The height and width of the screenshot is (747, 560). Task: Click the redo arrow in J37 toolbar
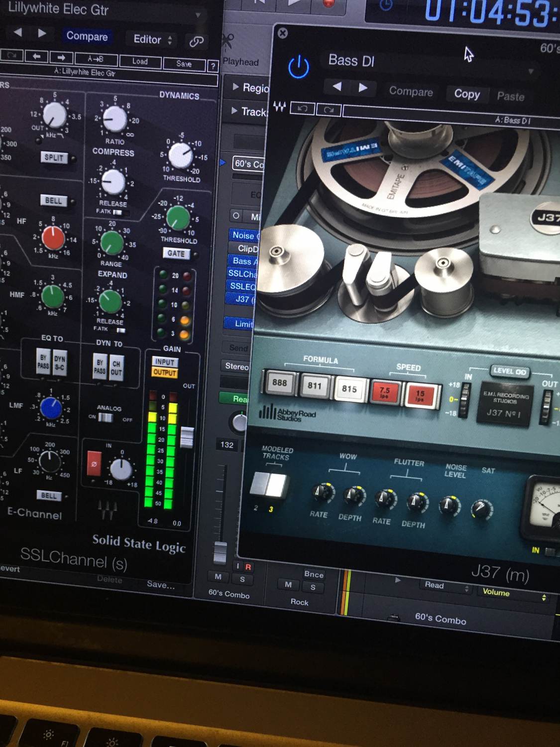click(329, 110)
